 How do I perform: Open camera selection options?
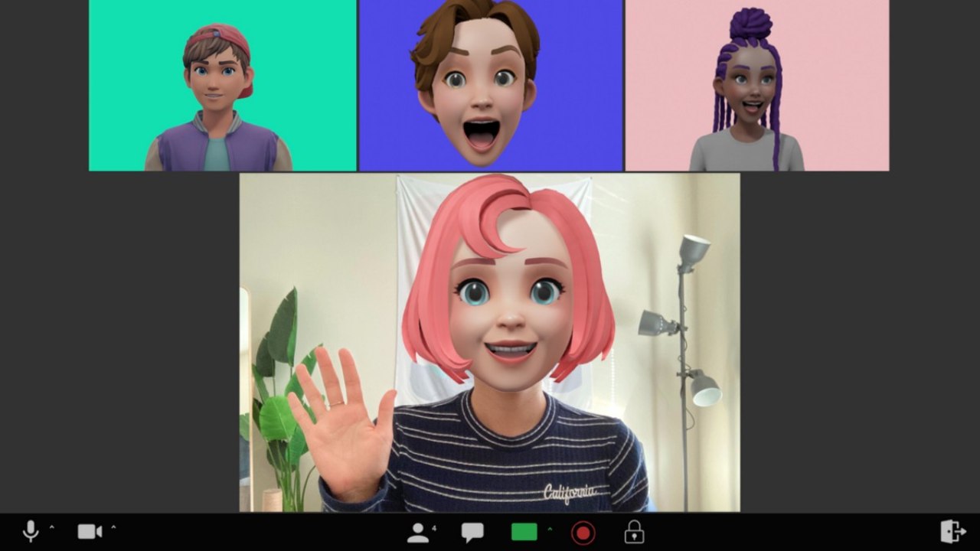pyautogui.click(x=114, y=527)
